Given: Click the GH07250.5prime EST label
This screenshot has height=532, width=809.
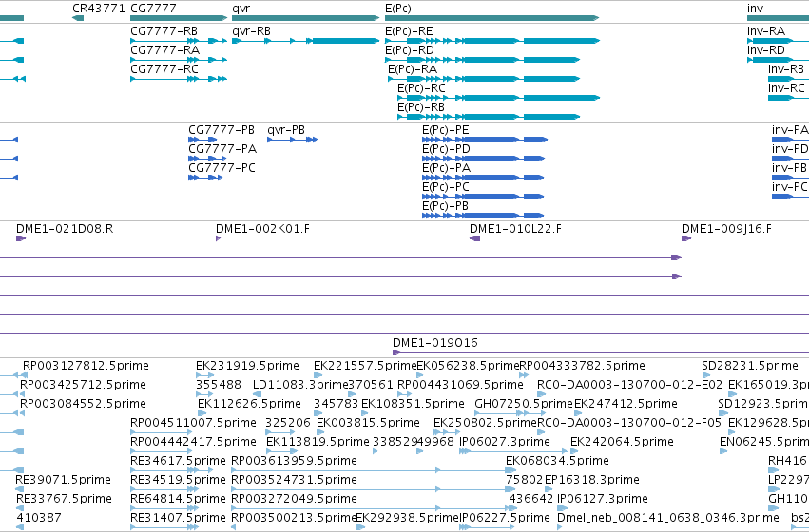Looking at the screenshot, I should pos(524,404).
